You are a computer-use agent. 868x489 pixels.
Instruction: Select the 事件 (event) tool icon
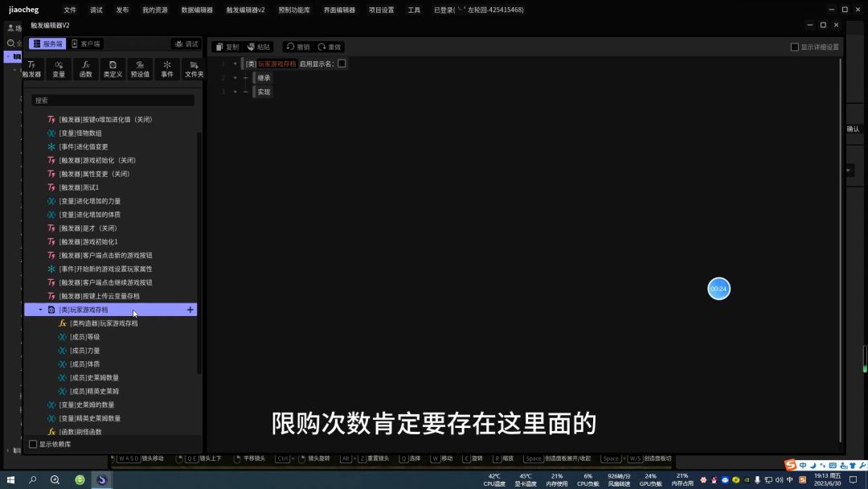tap(167, 68)
